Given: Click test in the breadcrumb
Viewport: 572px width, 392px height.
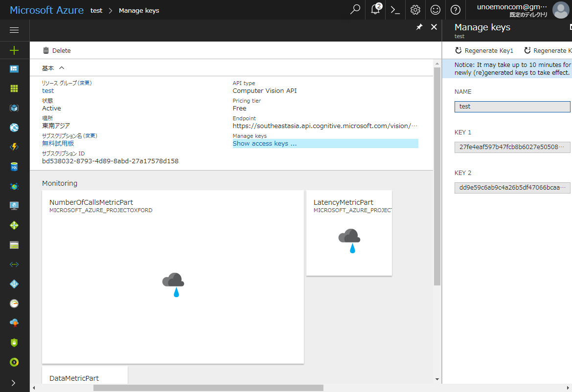Looking at the screenshot, I should click(x=96, y=11).
